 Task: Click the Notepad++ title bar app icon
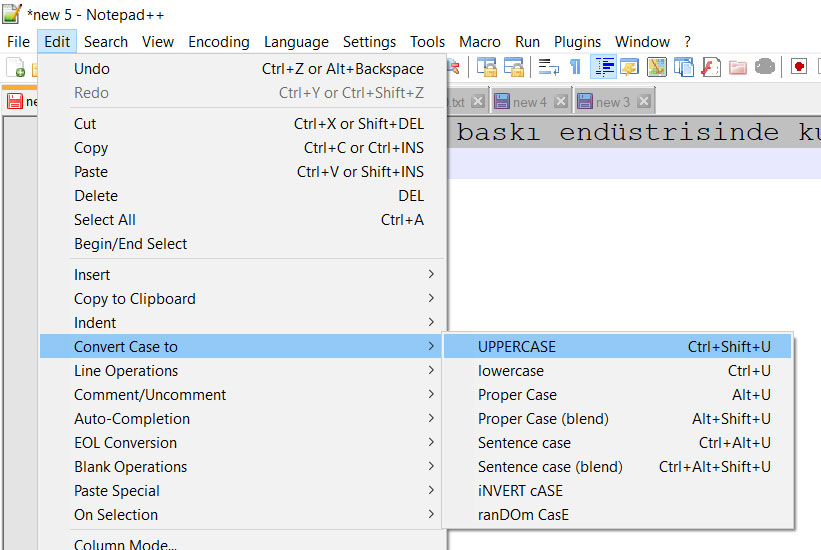point(12,13)
